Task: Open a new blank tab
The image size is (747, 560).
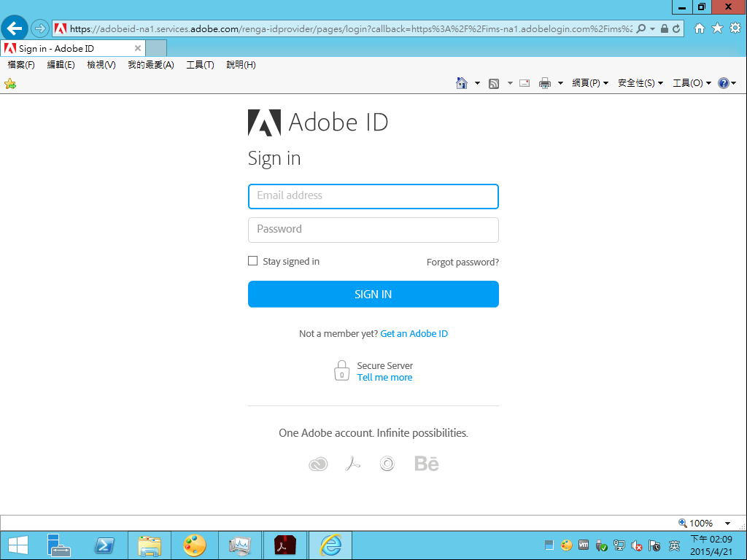Action: click(156, 49)
